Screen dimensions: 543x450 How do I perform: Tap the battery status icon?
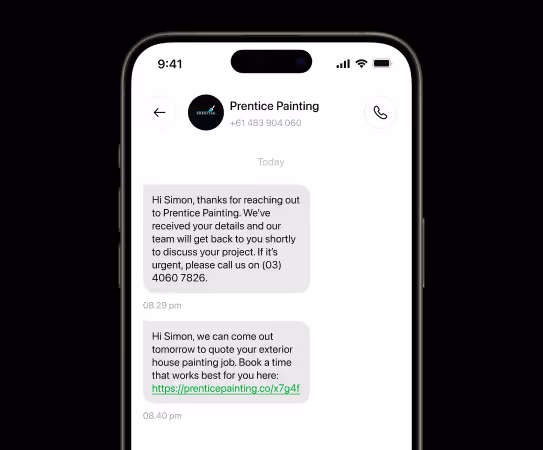(x=382, y=64)
